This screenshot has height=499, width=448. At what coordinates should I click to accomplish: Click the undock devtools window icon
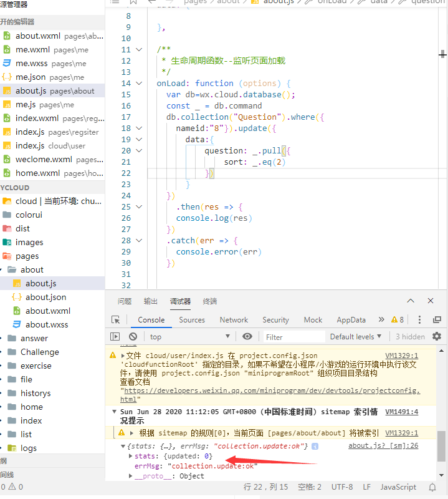click(437, 319)
